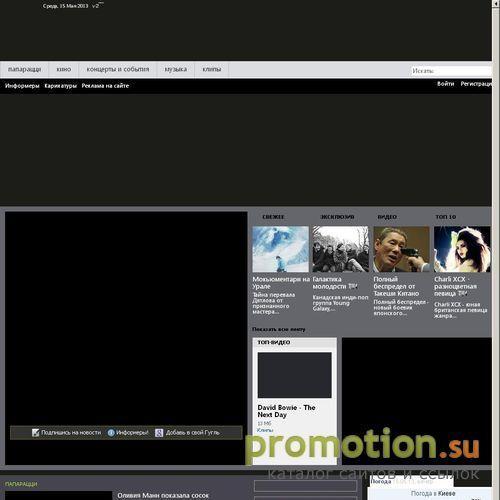
Task: Click the Регистрация link
Action: [x=476, y=84]
